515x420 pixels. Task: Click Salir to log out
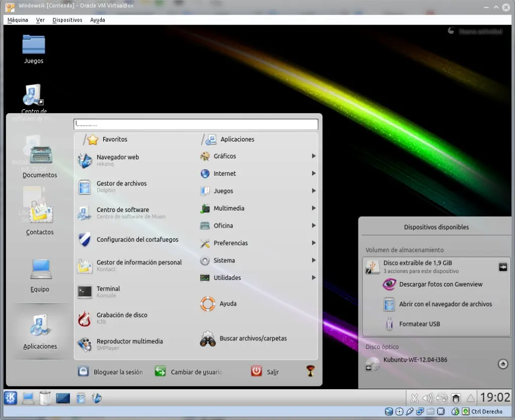click(x=265, y=372)
